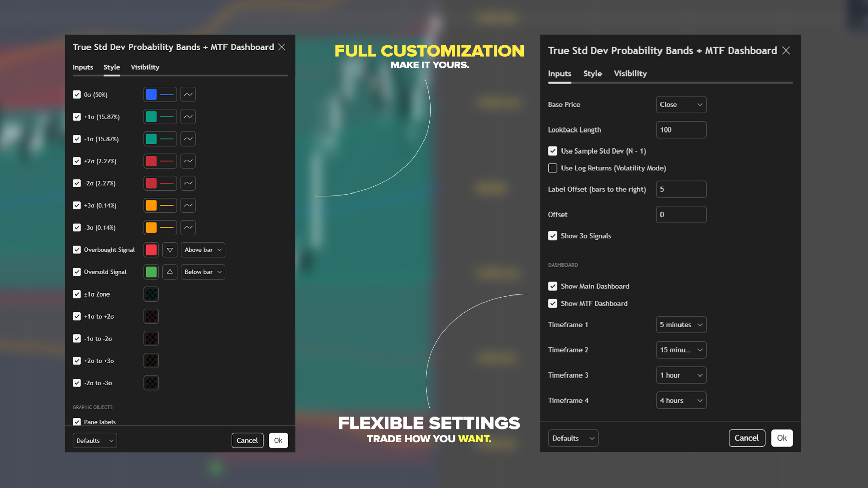
Task: Click Cancel in the left dialog
Action: [x=248, y=441]
